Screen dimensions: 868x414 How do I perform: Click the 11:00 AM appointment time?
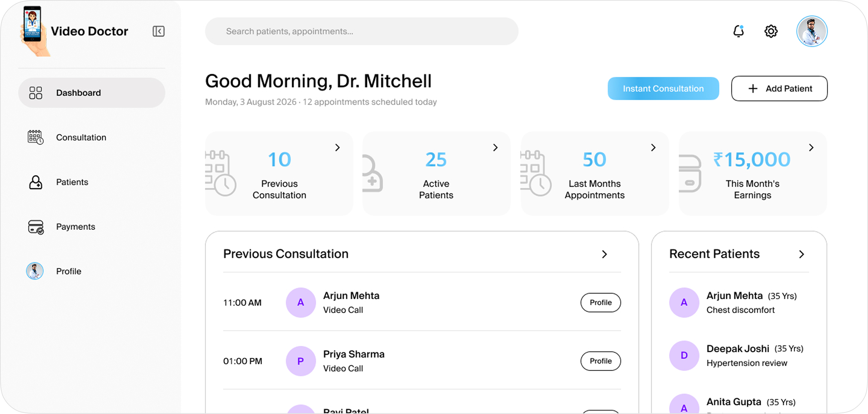coord(242,302)
